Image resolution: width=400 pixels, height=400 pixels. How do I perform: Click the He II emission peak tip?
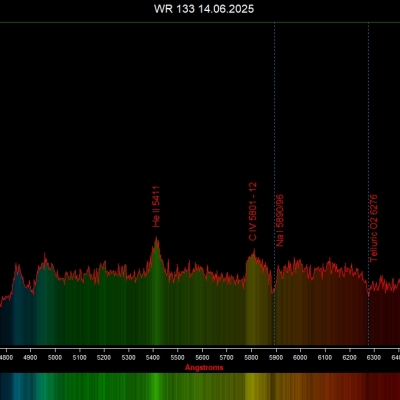tap(156, 237)
